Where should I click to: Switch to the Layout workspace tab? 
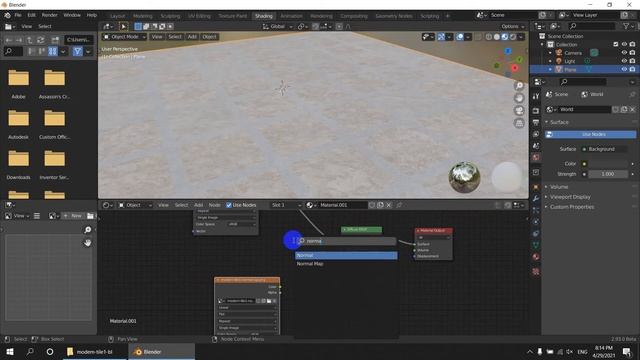coord(118,16)
